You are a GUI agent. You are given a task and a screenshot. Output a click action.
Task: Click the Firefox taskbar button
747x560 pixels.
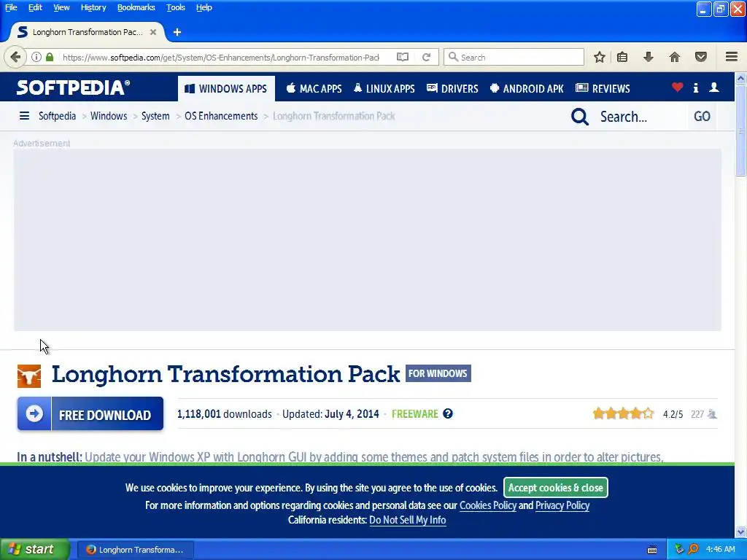coord(135,550)
